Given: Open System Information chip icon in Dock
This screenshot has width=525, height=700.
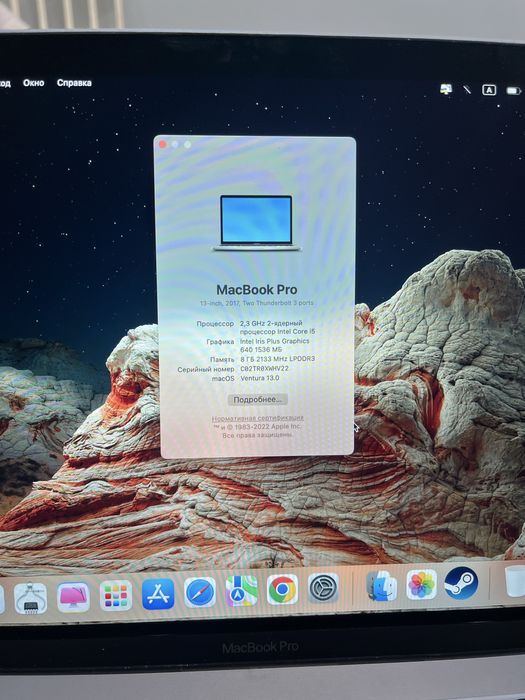Looking at the screenshot, I should coord(30,598).
